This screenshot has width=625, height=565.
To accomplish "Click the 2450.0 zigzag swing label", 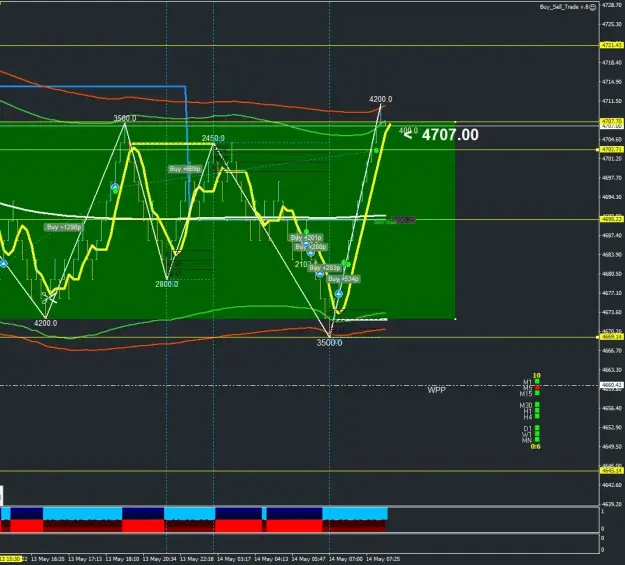I will tap(213, 138).
